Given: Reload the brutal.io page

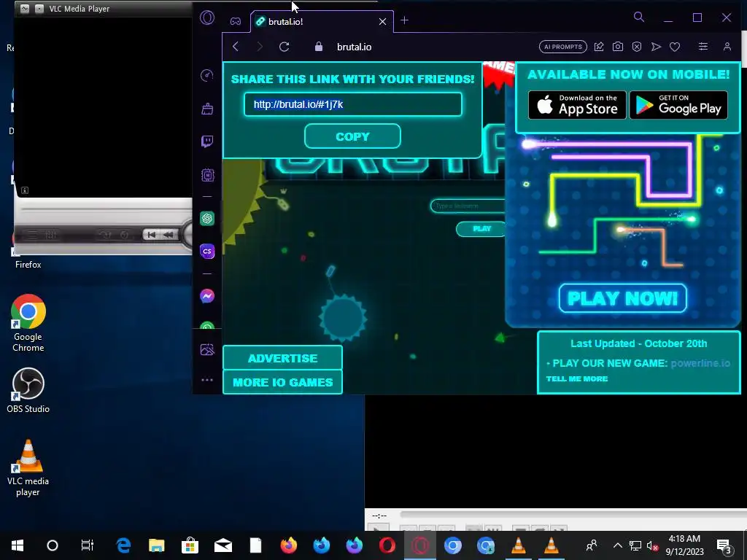Looking at the screenshot, I should 284,47.
